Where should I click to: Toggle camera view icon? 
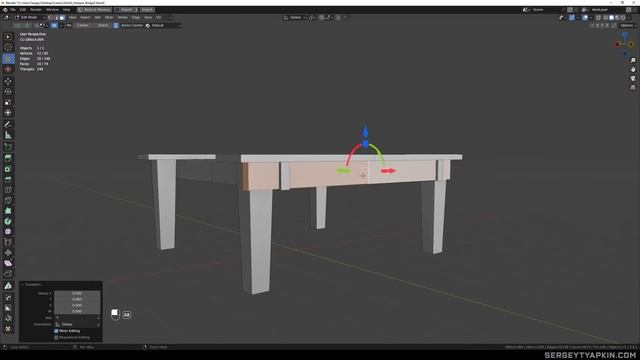tap(633, 78)
